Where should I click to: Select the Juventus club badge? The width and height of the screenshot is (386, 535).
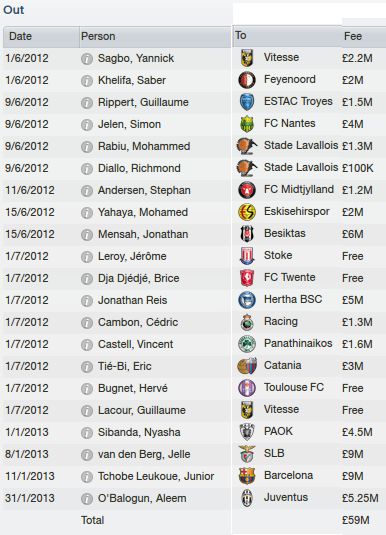pos(246,498)
